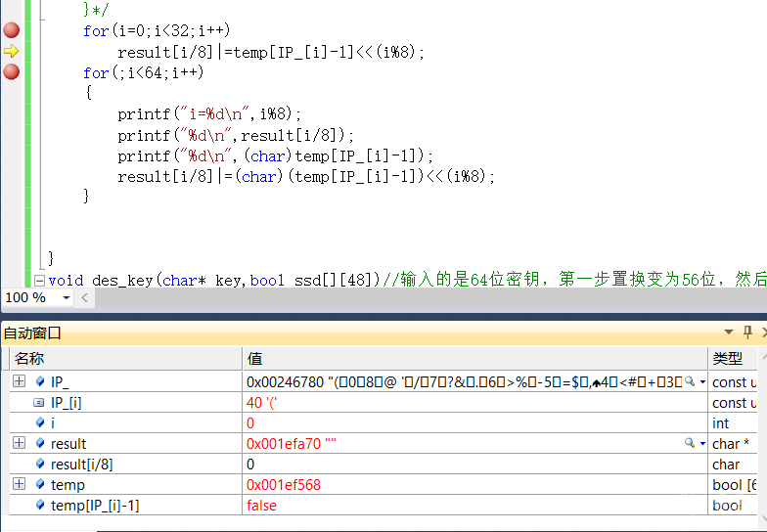Open the Autos window options dropdown arrow
This screenshot has width=767, height=532.
(x=728, y=332)
